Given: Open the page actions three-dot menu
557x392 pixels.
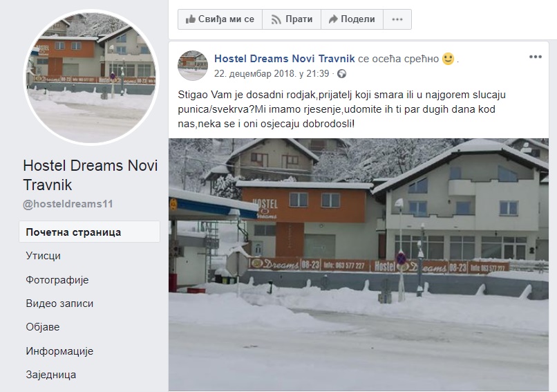Looking at the screenshot, I should (397, 19).
